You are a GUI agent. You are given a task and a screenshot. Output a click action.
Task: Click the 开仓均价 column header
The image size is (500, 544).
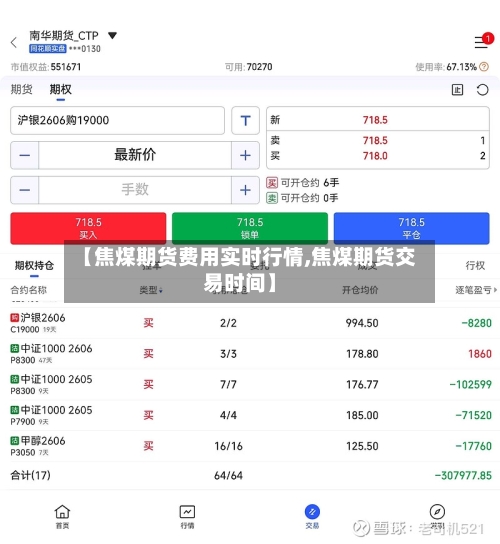pyautogui.click(x=360, y=290)
